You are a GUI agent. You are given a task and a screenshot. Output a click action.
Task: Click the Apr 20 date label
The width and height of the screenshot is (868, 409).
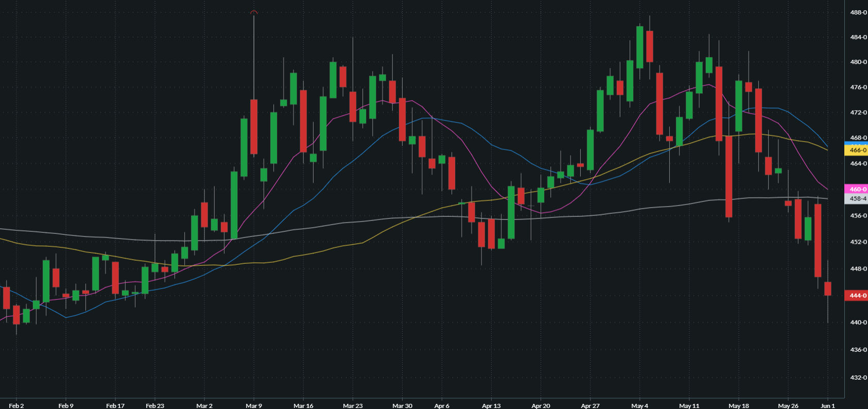point(541,405)
